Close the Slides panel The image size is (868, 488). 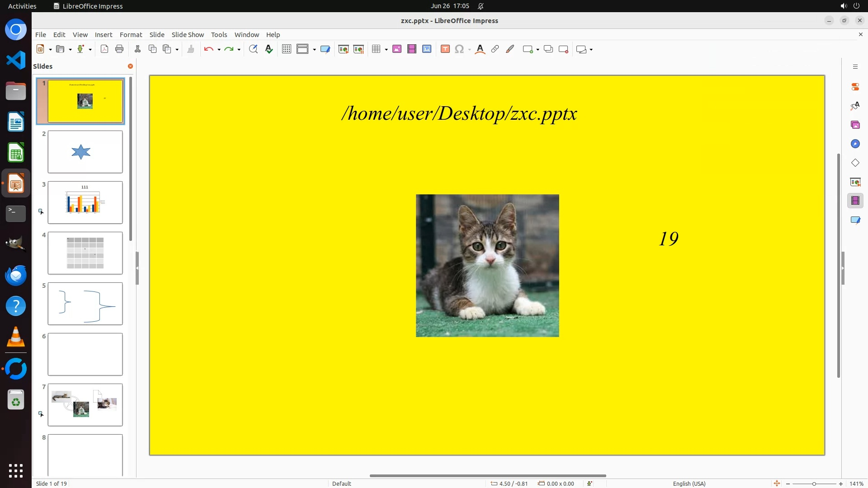[x=130, y=66]
